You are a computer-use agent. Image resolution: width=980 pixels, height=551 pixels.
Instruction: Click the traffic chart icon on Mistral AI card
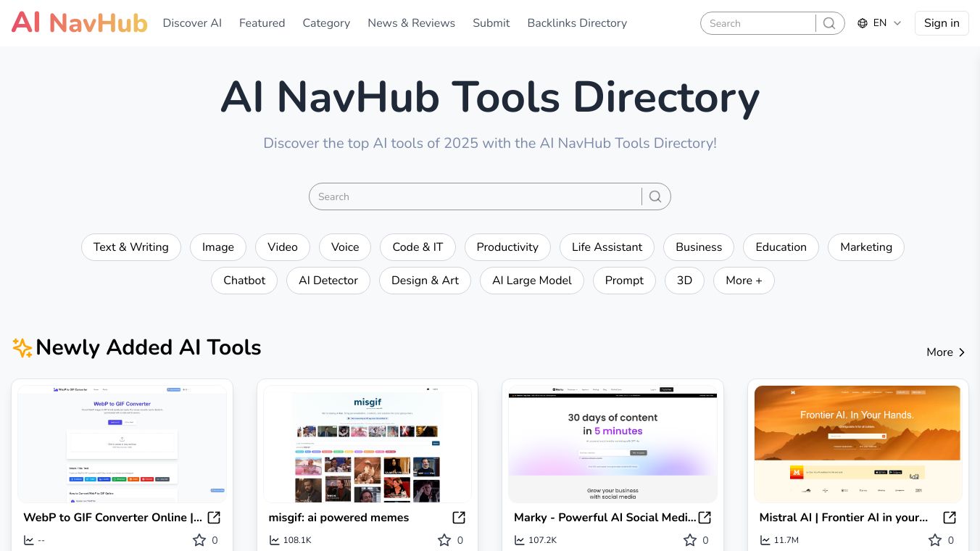tap(765, 540)
